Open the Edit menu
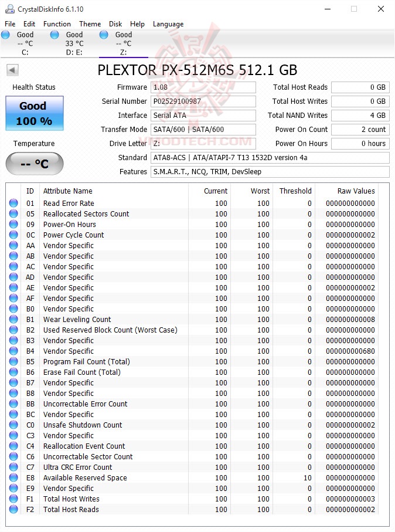 29,24
